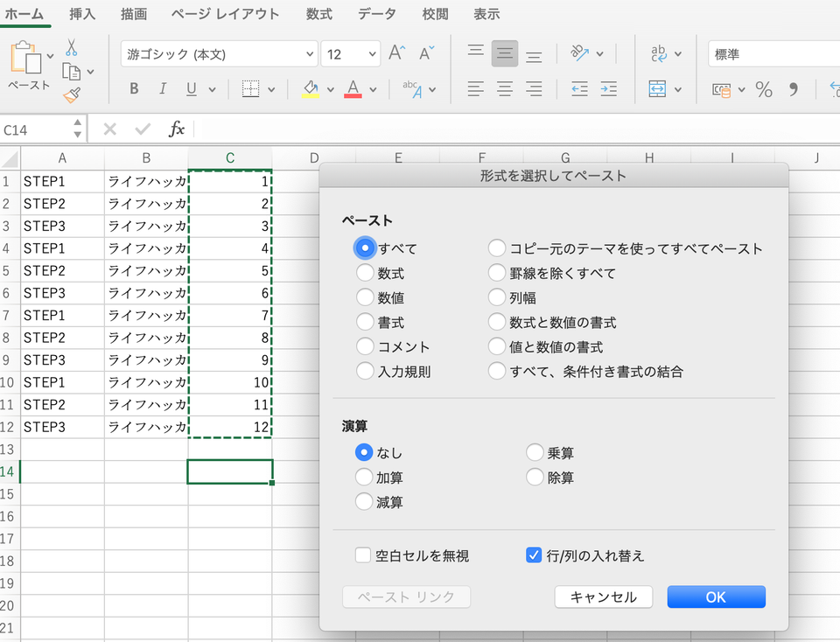Image resolution: width=840 pixels, height=642 pixels.
Task: Open the font size dropdown
Action: [x=373, y=54]
